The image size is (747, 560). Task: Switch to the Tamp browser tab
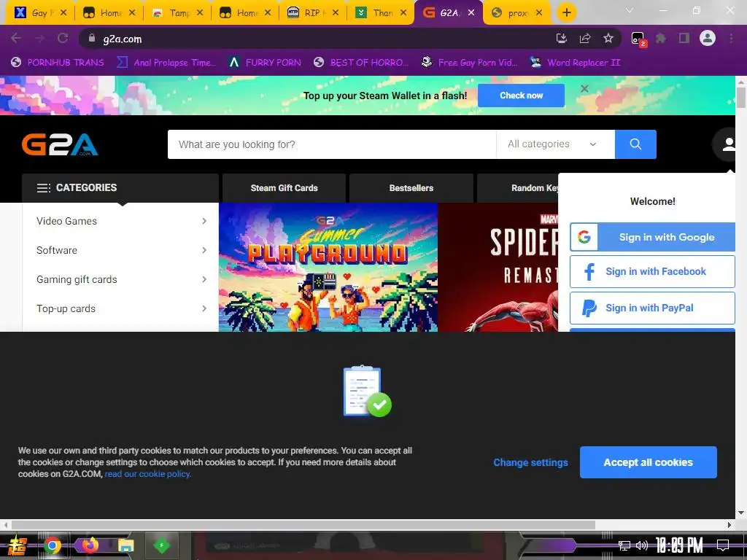(x=177, y=13)
